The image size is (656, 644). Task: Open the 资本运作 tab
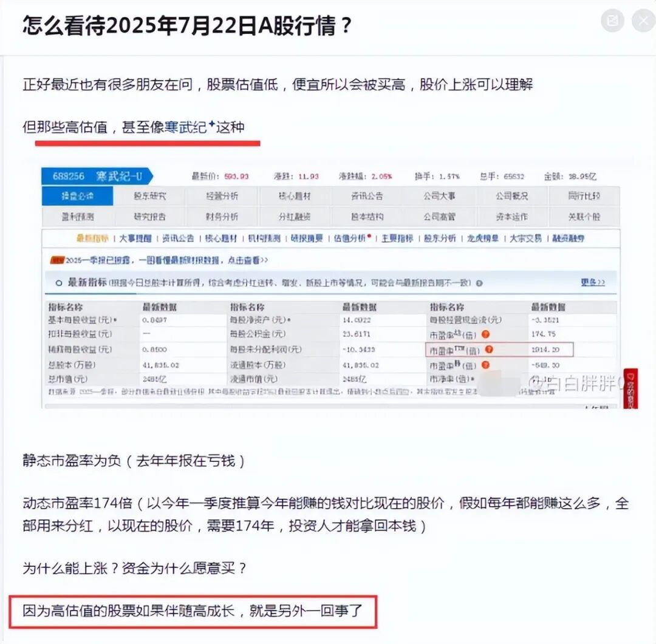(511, 217)
